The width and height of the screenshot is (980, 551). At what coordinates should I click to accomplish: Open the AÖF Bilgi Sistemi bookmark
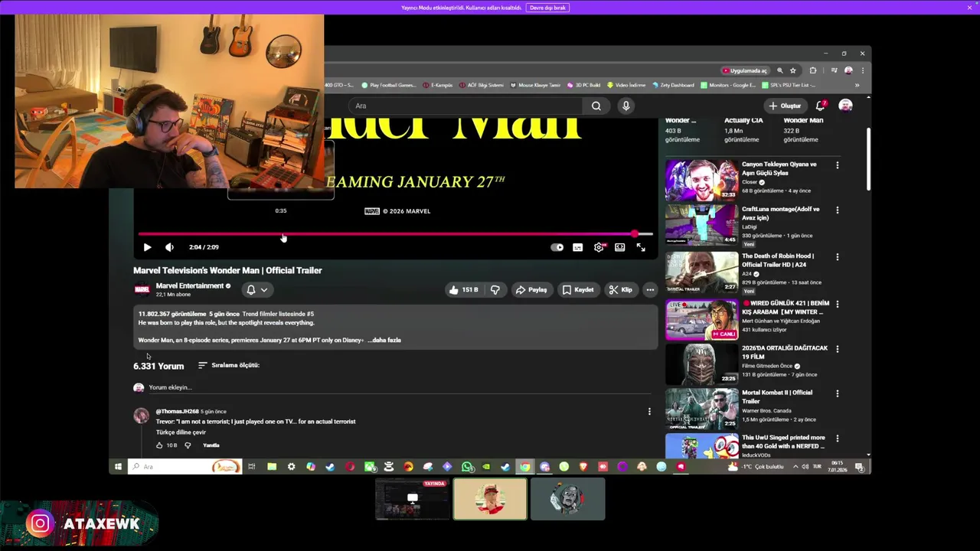pos(482,85)
